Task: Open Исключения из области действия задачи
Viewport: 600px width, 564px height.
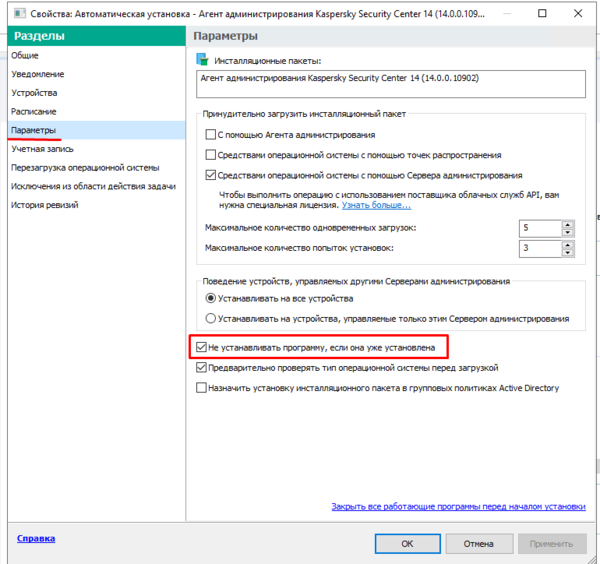Action: coord(93,186)
